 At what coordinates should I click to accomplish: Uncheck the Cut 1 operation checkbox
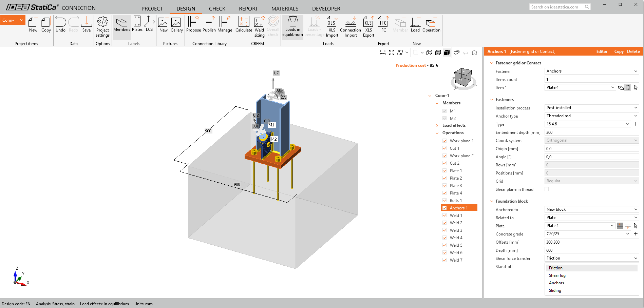[444, 148]
